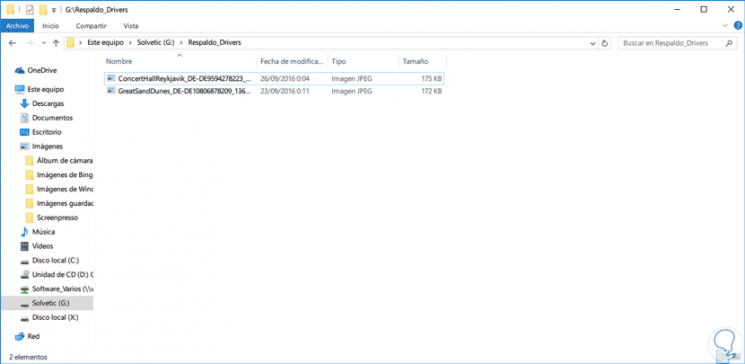Click the refresh icon in address bar
The width and height of the screenshot is (745, 364).
(x=604, y=43)
